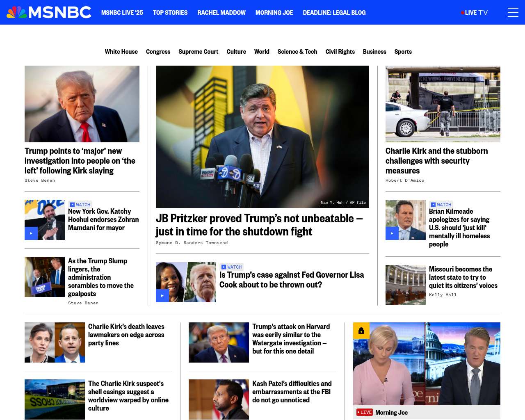Click the JB Pritzker press conference image

(x=262, y=137)
